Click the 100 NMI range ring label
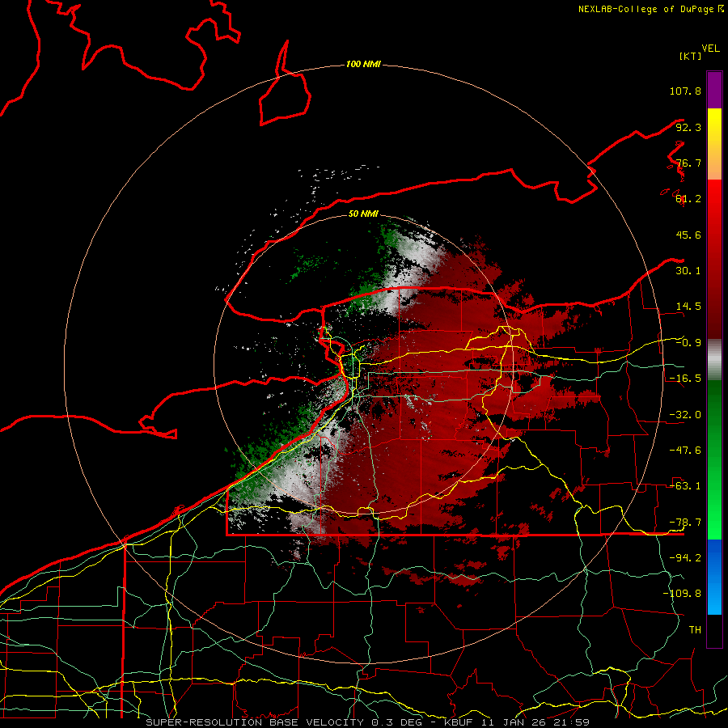 (x=363, y=64)
